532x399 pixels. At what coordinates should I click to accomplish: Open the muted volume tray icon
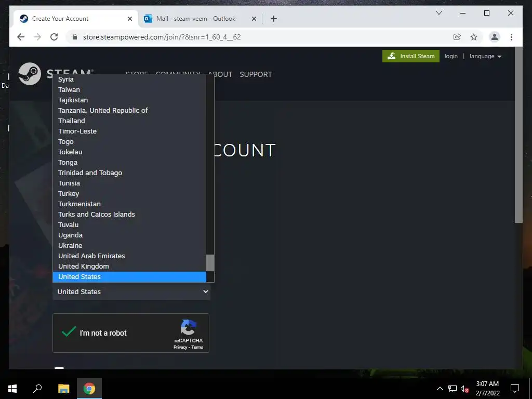pos(464,389)
